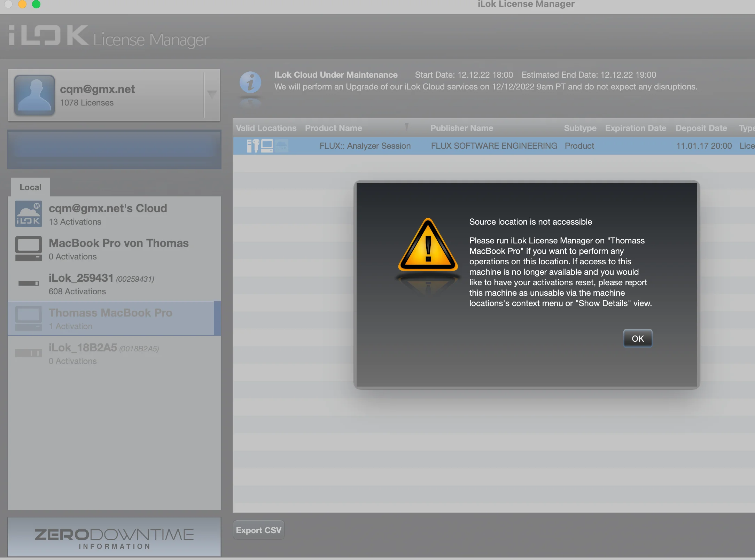
Task: Select the MacBook Pro von Thomas name
Action: pos(118,243)
